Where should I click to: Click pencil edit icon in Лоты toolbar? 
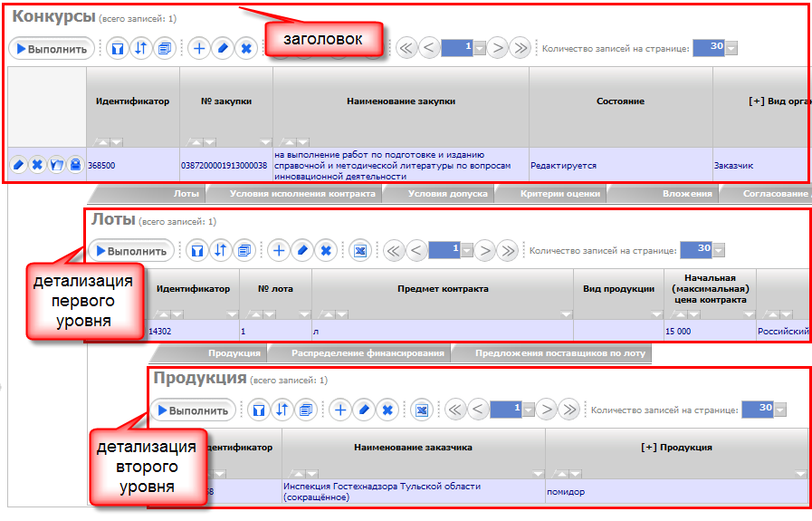tap(302, 250)
